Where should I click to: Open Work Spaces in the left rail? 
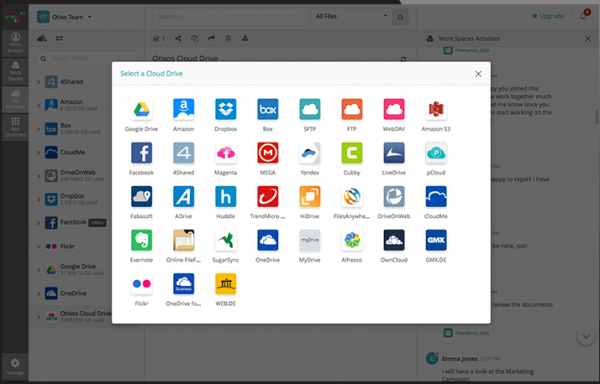pos(15,72)
